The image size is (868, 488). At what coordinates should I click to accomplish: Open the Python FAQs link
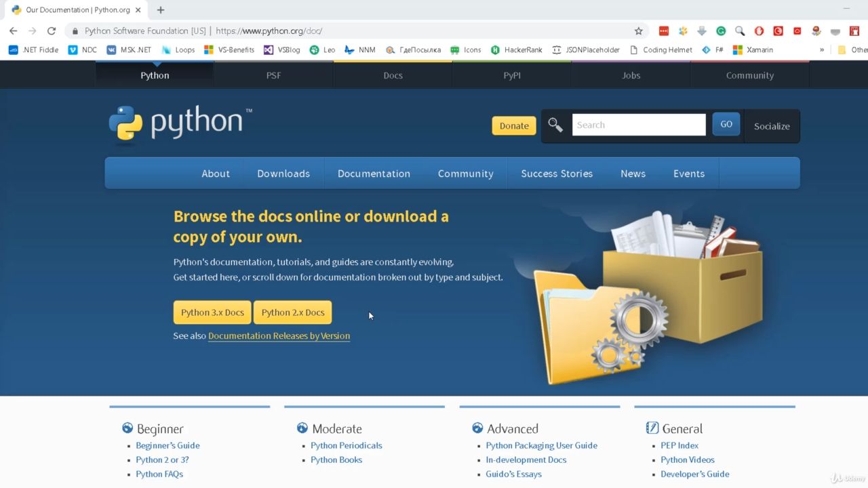click(x=159, y=474)
